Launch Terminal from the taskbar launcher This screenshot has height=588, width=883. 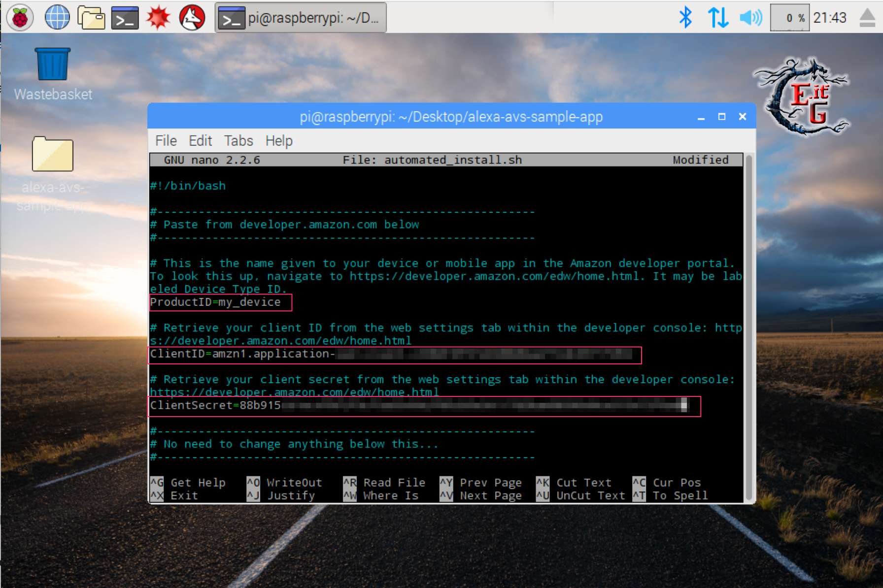pos(125,18)
